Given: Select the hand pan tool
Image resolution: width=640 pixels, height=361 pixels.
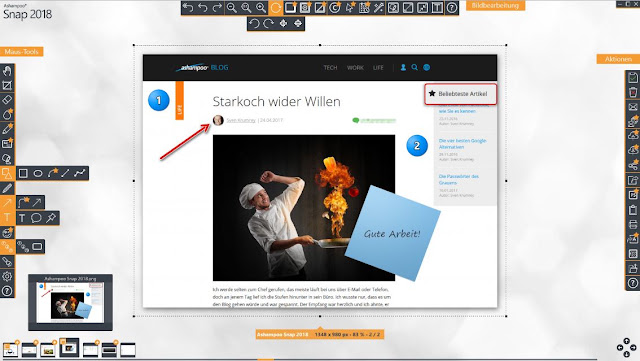Looking at the screenshot, I should (7, 71).
